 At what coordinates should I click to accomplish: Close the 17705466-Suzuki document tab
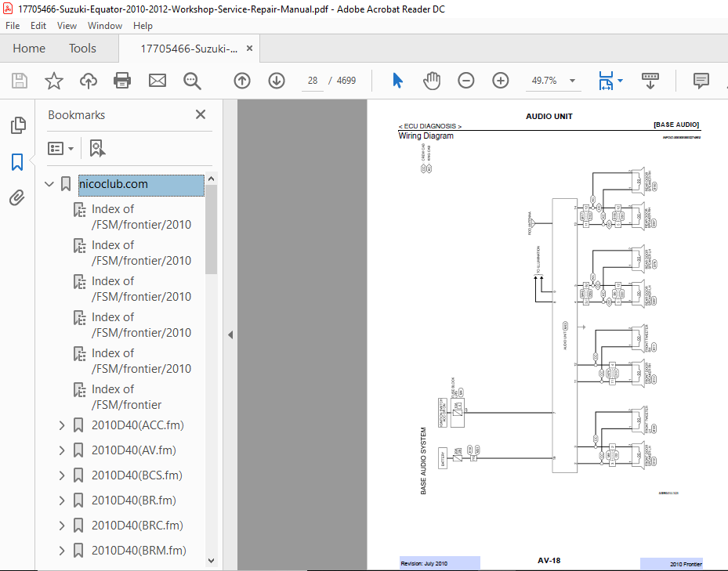[249, 49]
